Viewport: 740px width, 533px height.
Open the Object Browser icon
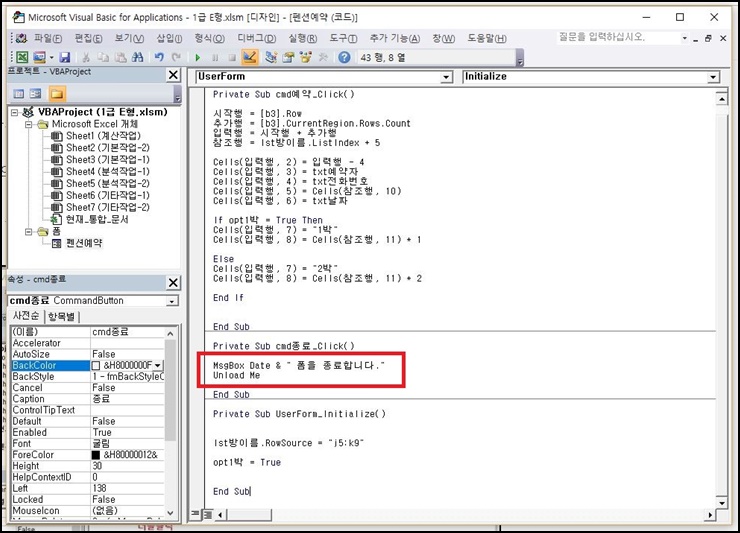(305, 57)
